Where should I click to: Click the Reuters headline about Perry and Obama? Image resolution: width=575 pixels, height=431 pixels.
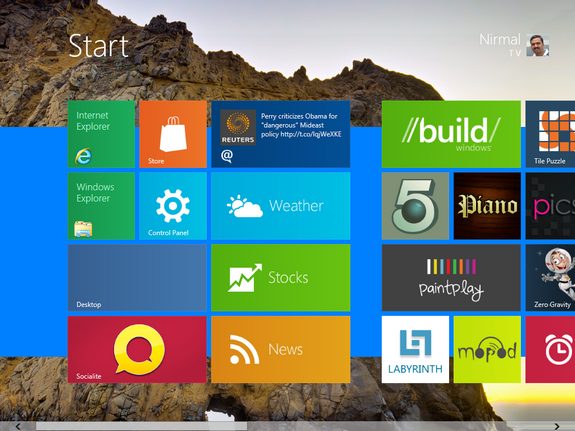(x=301, y=125)
